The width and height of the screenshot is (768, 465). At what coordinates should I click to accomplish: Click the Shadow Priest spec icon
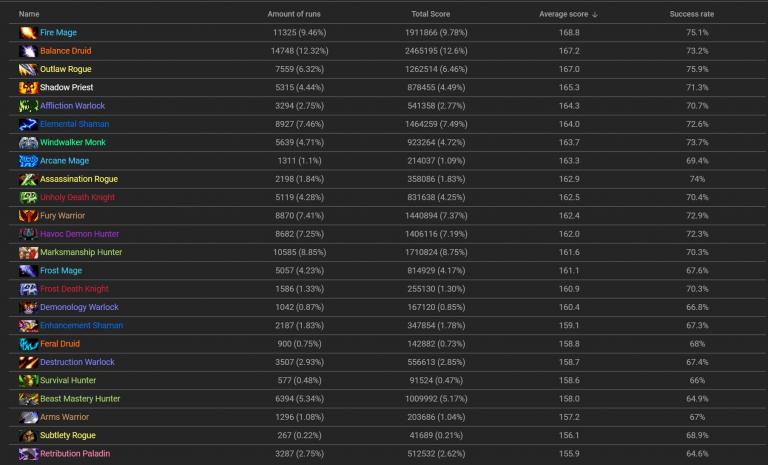point(28,88)
